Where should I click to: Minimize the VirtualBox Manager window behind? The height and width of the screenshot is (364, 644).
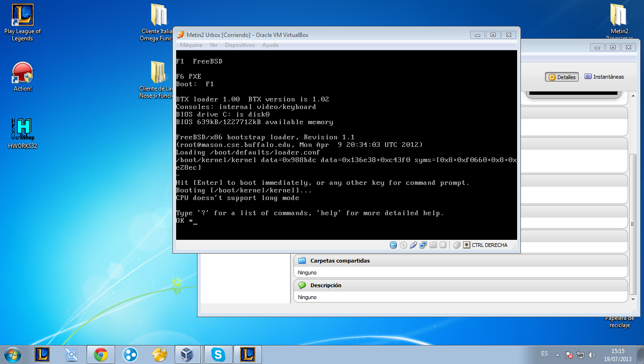point(597,47)
